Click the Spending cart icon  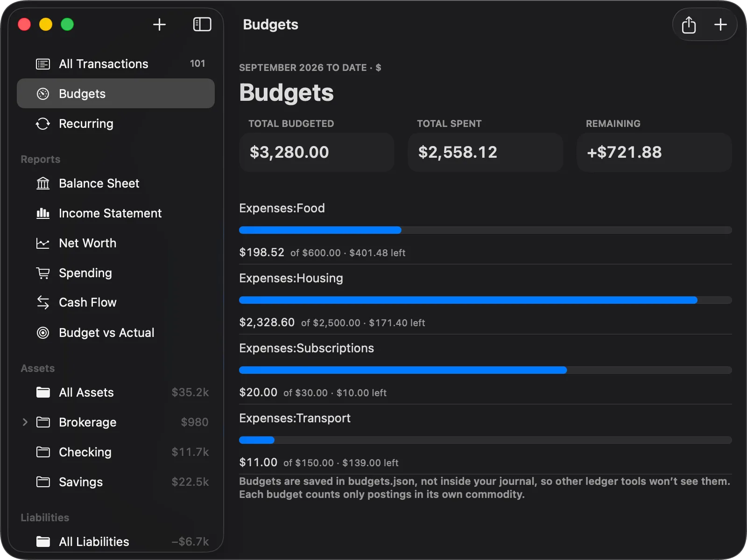click(43, 273)
